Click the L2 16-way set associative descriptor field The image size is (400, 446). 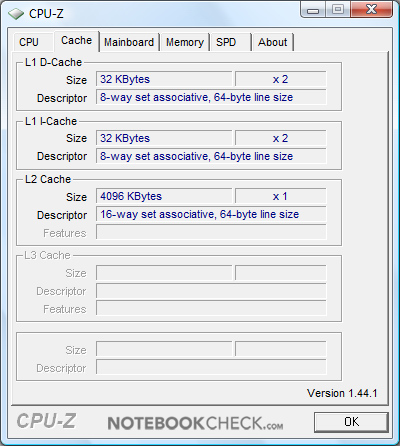[x=211, y=214]
